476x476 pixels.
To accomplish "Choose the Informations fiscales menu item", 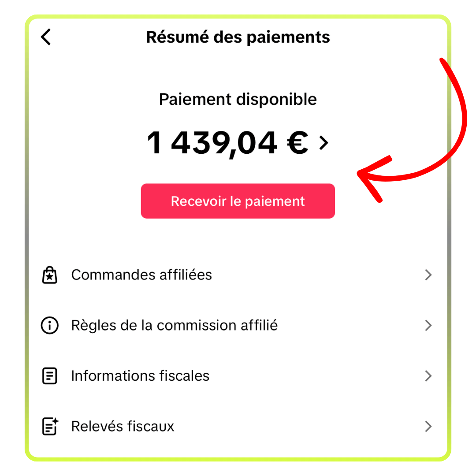I will tap(140, 376).
